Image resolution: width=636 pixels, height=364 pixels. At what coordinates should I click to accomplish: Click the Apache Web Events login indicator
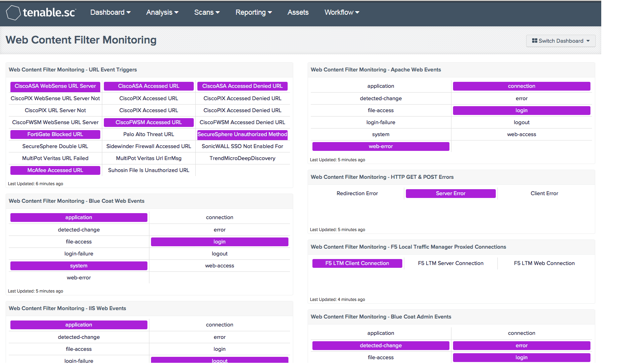point(521,111)
